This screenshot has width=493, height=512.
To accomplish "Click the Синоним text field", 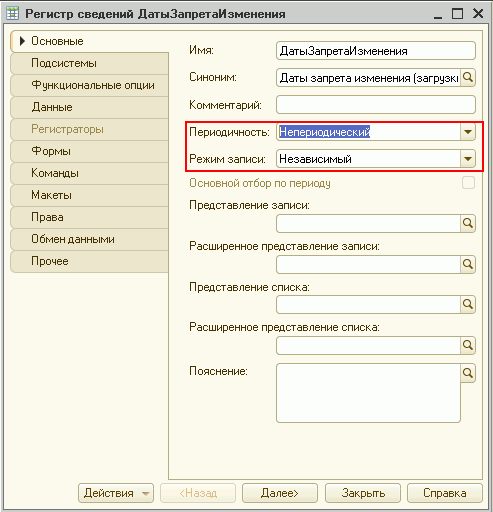I will [x=368, y=78].
